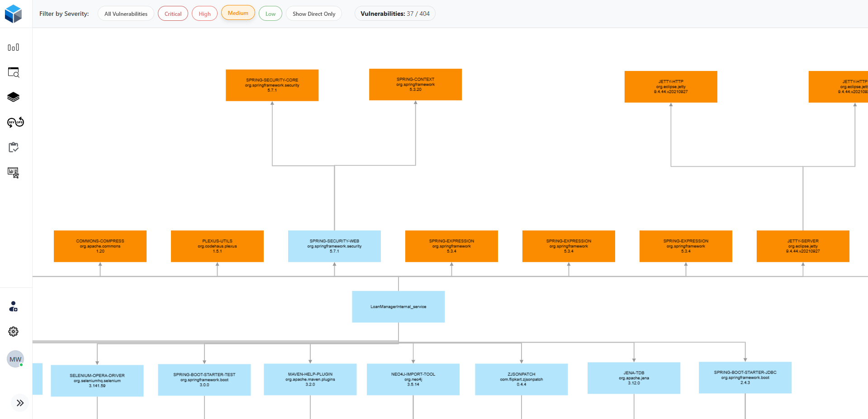Open the report with star icon

[x=14, y=173]
